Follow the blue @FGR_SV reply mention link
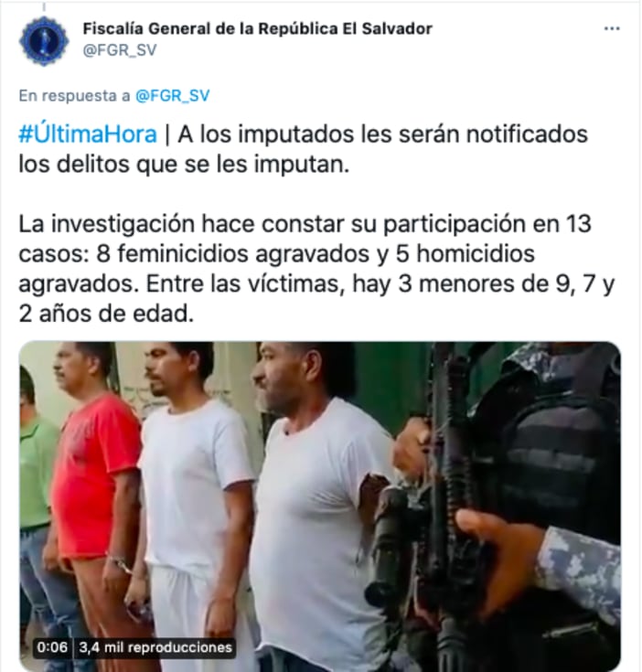 [172, 96]
